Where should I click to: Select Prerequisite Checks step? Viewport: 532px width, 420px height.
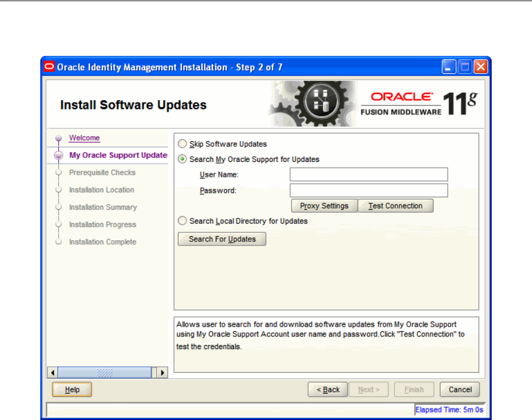tap(102, 172)
